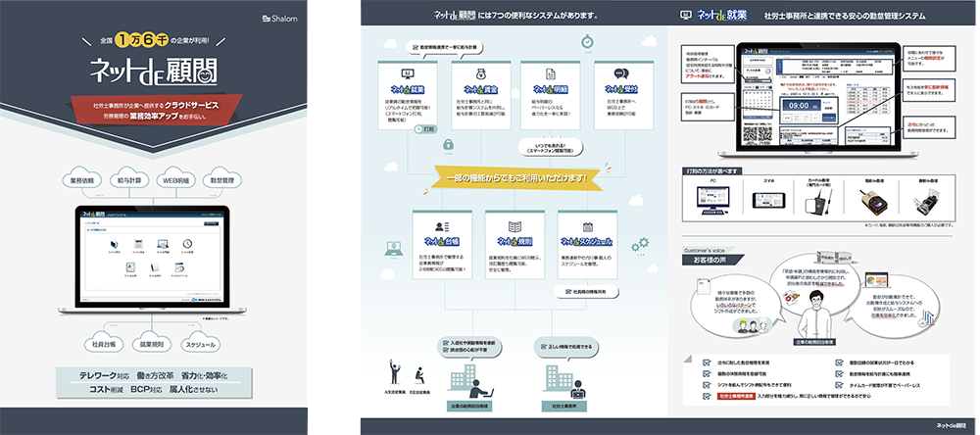
Task: Click the gears icon beside スケジュール card
Action: pos(639,243)
